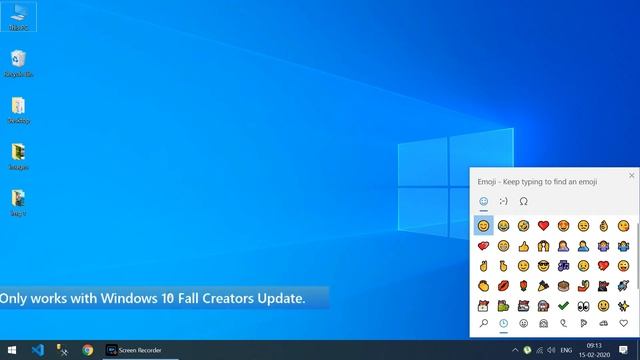This screenshot has height=360, width=640.
Task: Open the Action Center notifications icon
Action: pyautogui.click(x=623, y=350)
